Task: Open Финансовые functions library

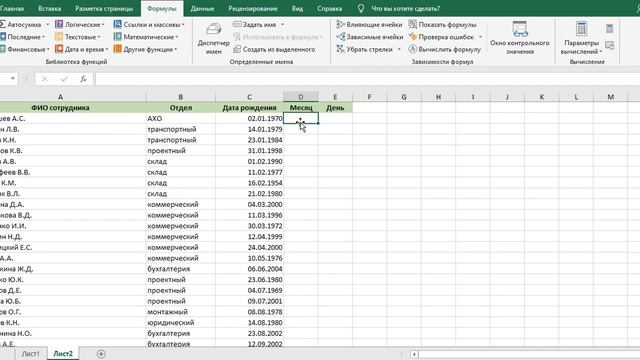Action: [24, 49]
